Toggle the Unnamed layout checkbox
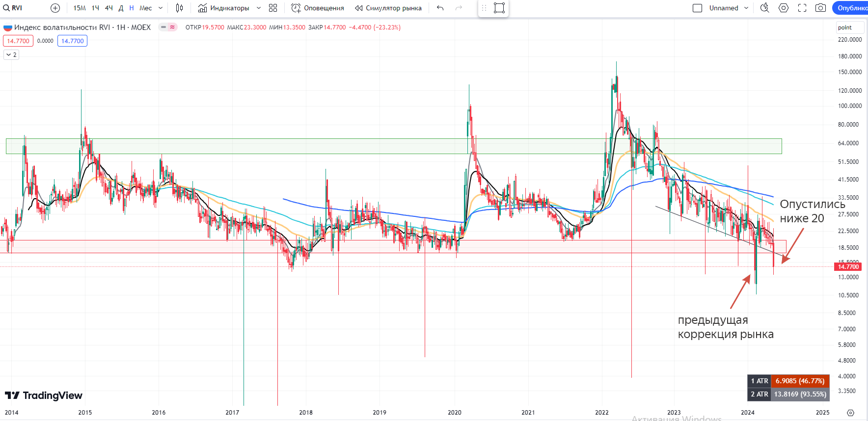This screenshot has width=868, height=421. [x=697, y=8]
